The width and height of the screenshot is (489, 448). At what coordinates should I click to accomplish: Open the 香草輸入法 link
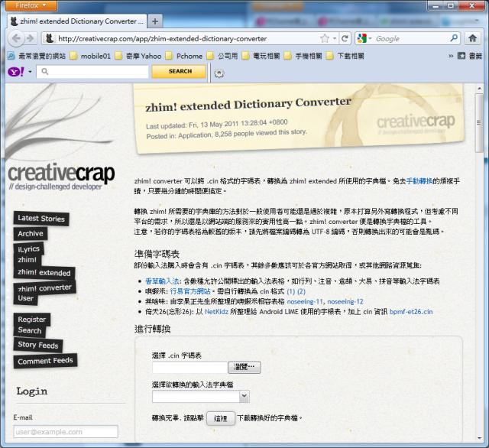(x=162, y=281)
